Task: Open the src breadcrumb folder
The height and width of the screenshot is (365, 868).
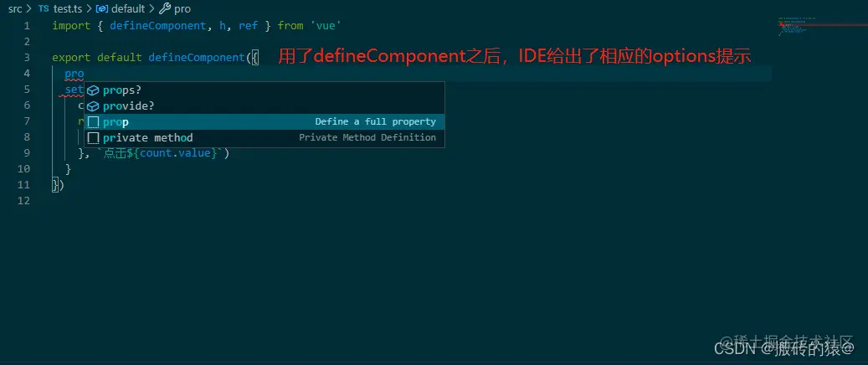Action: (x=16, y=9)
